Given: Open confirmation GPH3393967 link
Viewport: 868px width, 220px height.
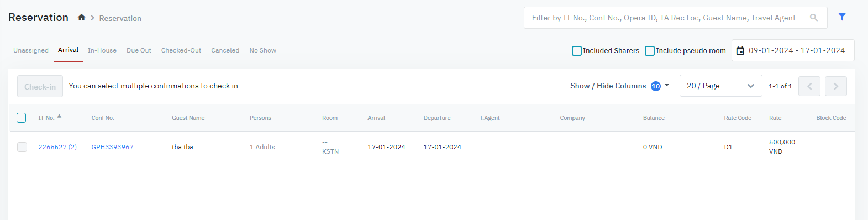Looking at the screenshot, I should [x=113, y=147].
